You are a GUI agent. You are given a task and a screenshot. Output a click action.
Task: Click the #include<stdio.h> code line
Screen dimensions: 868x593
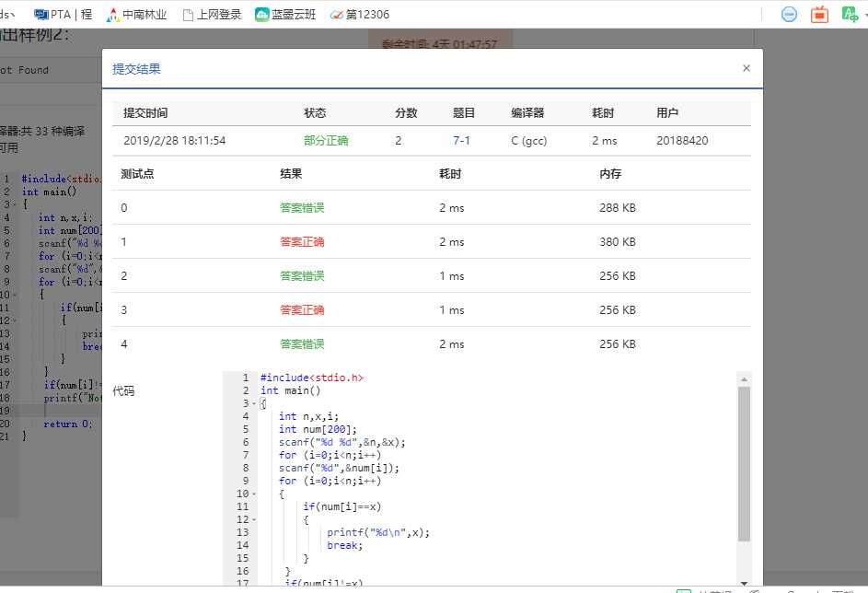[x=312, y=378]
